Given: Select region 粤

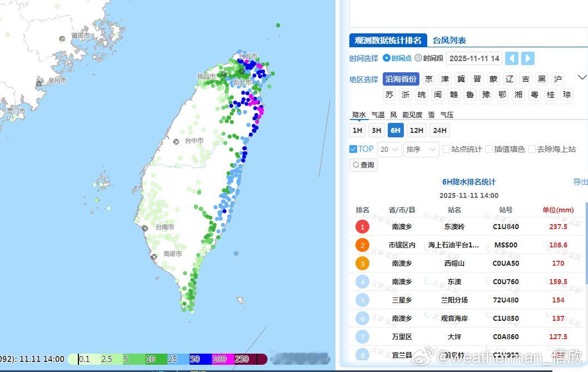Looking at the screenshot, I should (535, 95).
